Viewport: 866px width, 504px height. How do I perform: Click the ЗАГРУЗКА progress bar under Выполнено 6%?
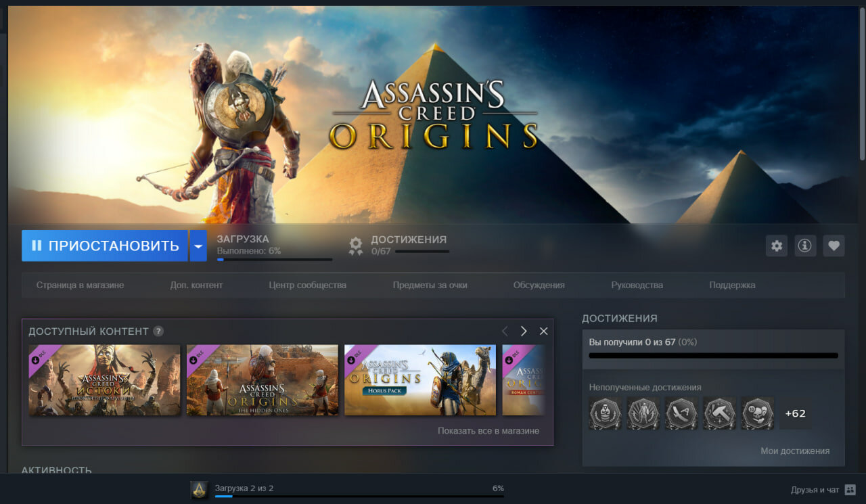[x=275, y=259]
